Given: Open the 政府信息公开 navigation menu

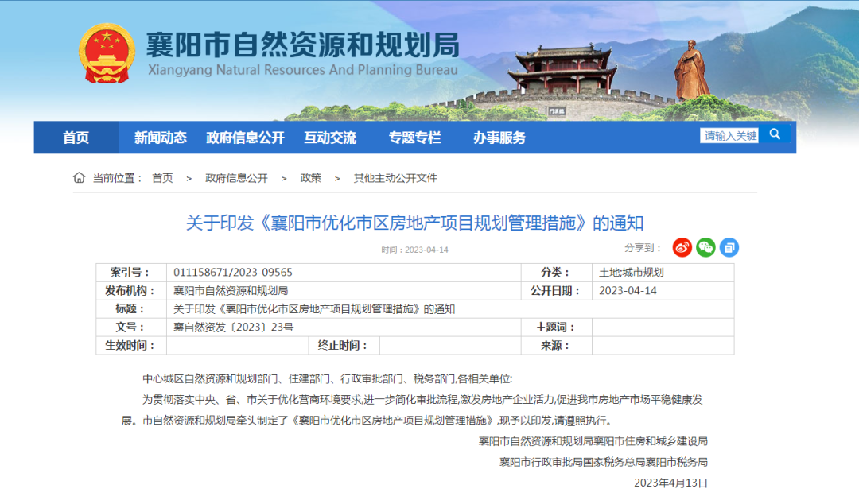Looking at the screenshot, I should click(x=246, y=138).
